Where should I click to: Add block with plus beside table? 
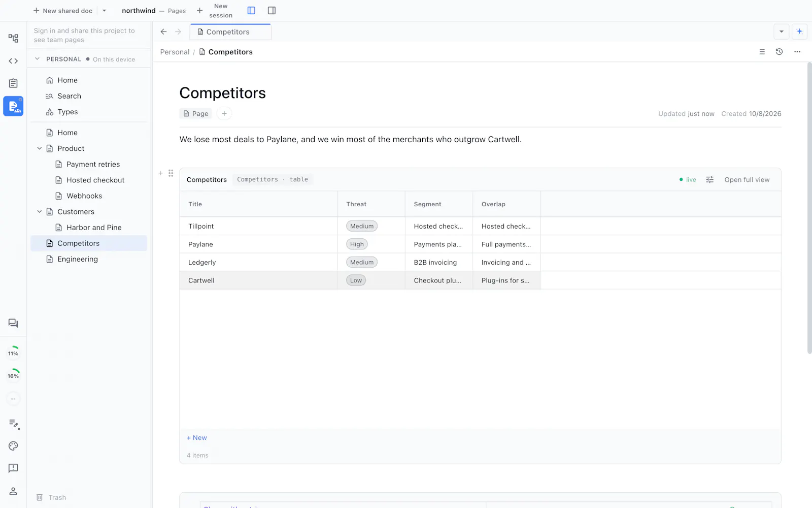coord(161,173)
